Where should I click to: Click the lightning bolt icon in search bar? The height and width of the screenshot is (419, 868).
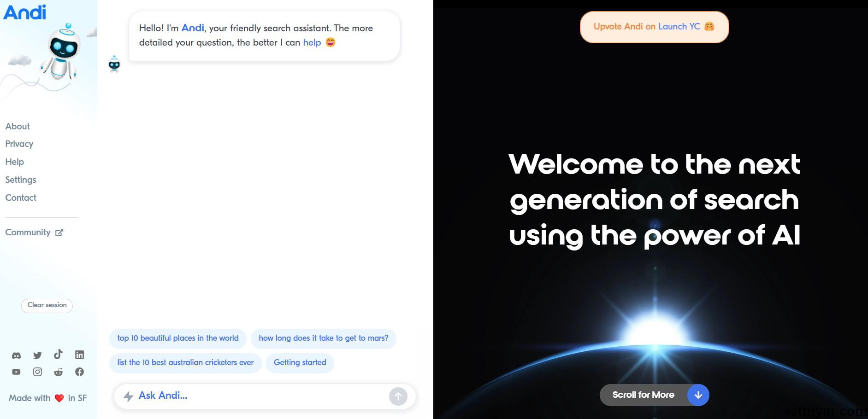point(129,396)
